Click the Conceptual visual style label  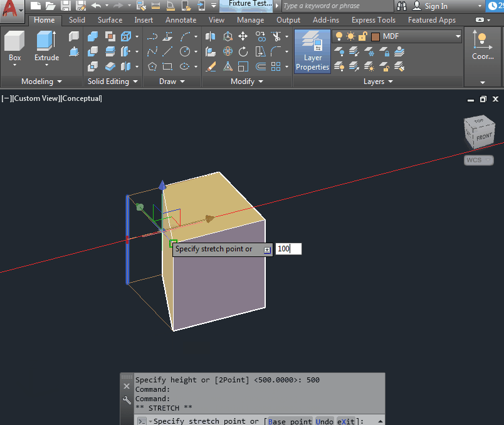pyautogui.click(x=81, y=98)
